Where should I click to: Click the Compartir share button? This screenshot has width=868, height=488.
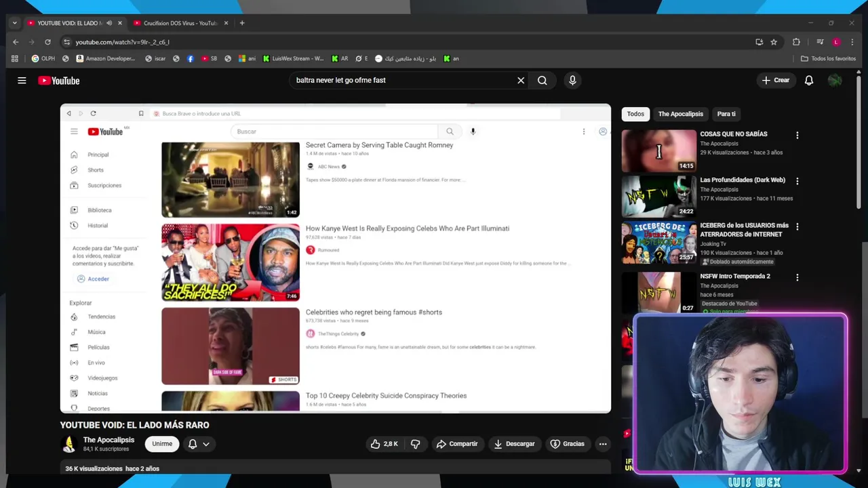pyautogui.click(x=457, y=444)
